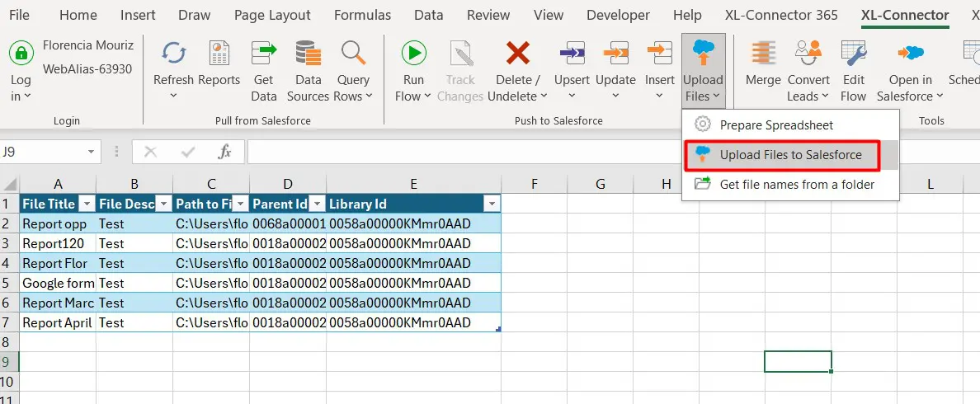Click the formula bar enter checkmark icon
The image size is (980, 404).
click(x=187, y=151)
